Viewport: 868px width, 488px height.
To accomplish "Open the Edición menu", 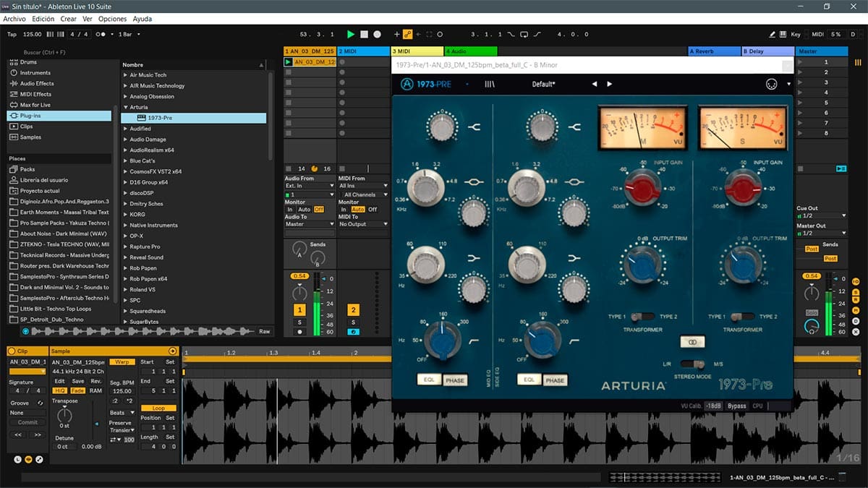I will [43, 19].
